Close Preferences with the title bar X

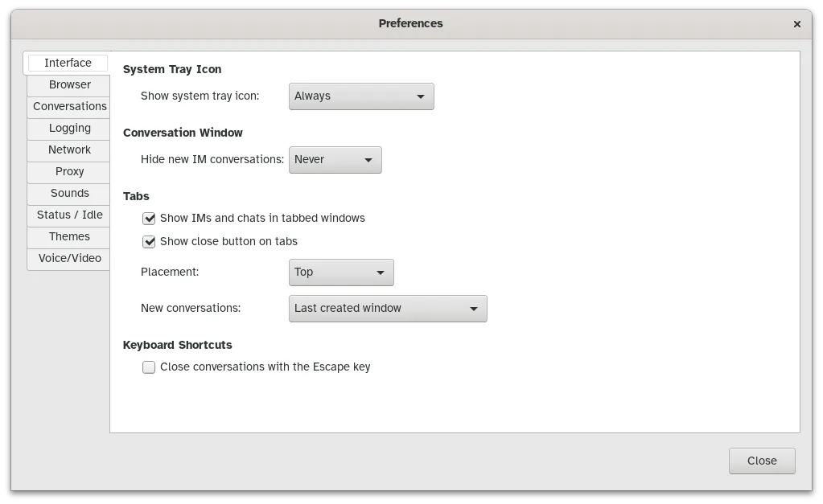[x=796, y=24]
